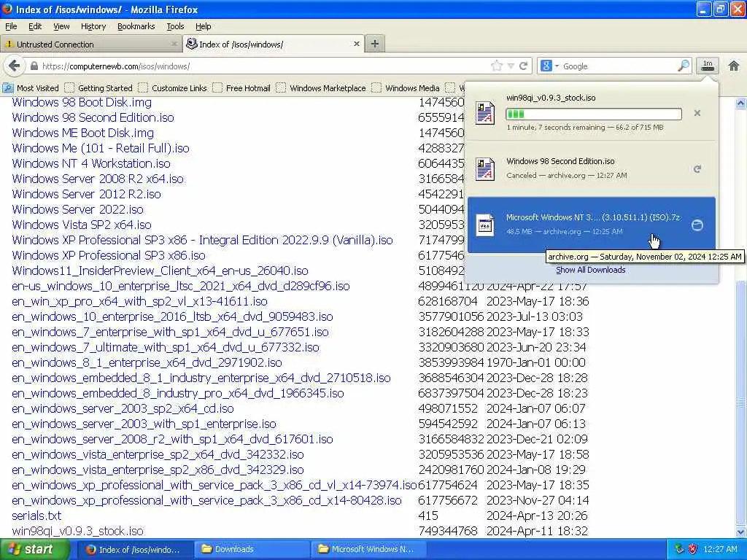Open Windows Server 2022.iso link
Screen dimensions: 747x560
click(77, 209)
